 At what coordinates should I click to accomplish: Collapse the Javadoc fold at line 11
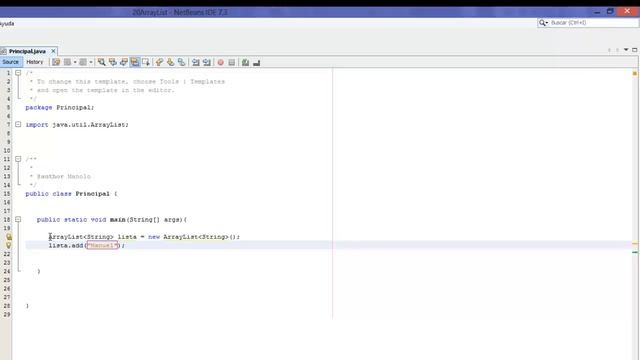(x=18, y=159)
